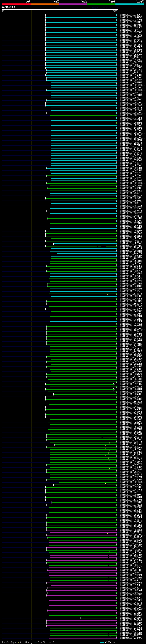146x644 pixels.
Task: Select hit label UniRef100_Q4P7F4
Action: [x=131, y=299]
